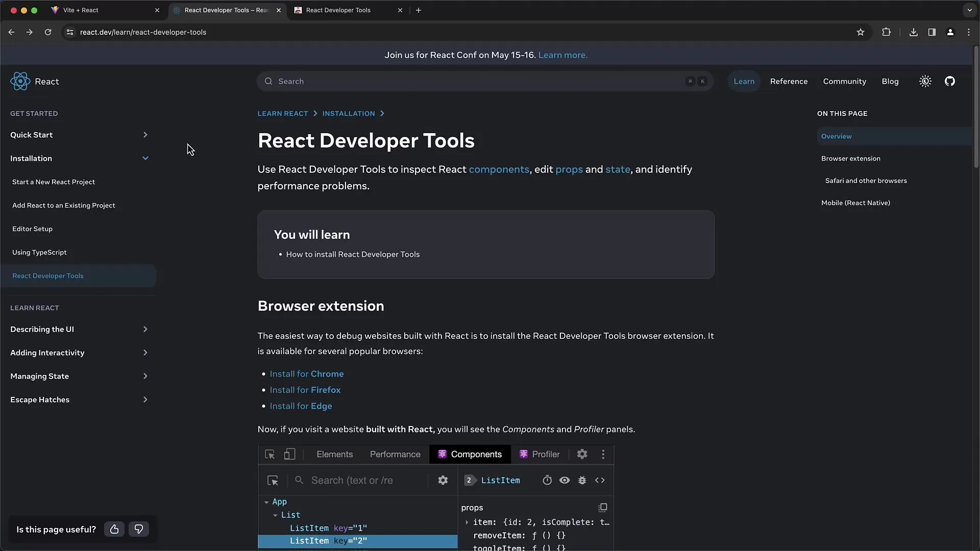Select the Elements tab in DevTools
The width and height of the screenshot is (980, 551).
pyautogui.click(x=334, y=454)
